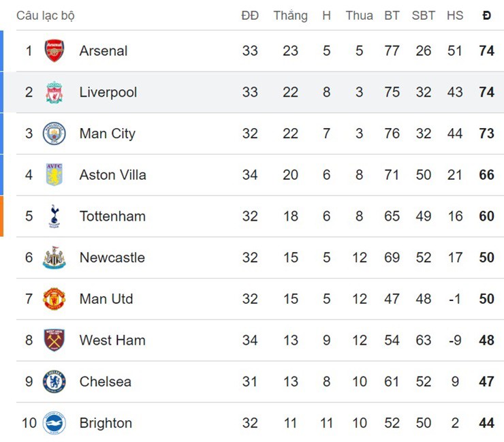This screenshot has height=442, width=504.
Task: Click the orange marker beside Tottenham
Action: coord(2,217)
